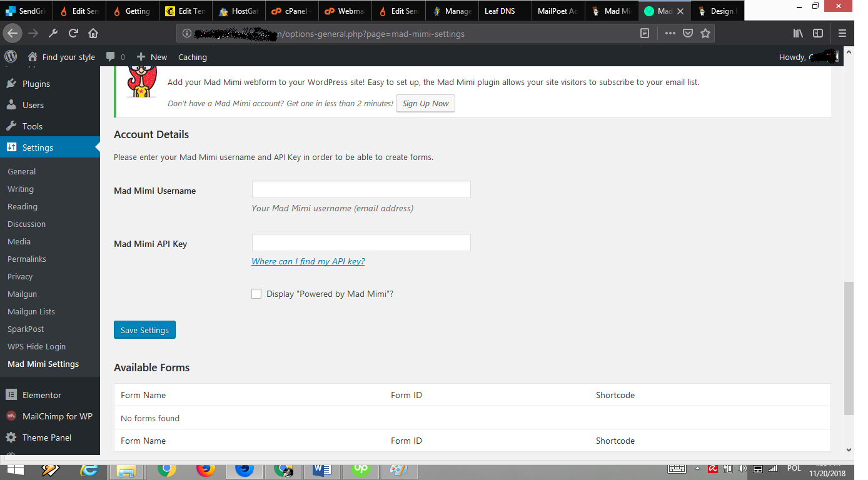Open the Caching admin bar menu
The width and height of the screenshot is (868, 480).
coord(193,57)
